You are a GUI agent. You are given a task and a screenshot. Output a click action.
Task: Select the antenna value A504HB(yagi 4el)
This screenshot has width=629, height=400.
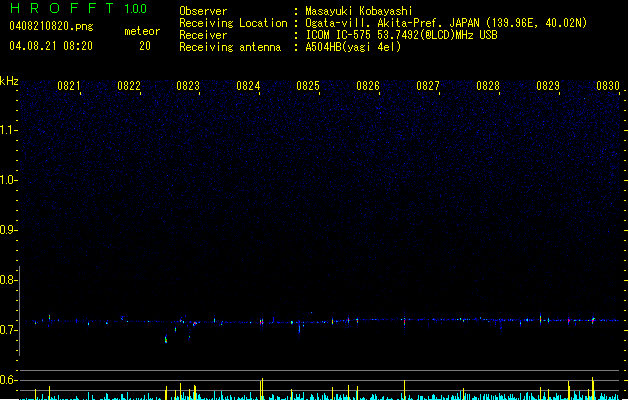coord(353,47)
